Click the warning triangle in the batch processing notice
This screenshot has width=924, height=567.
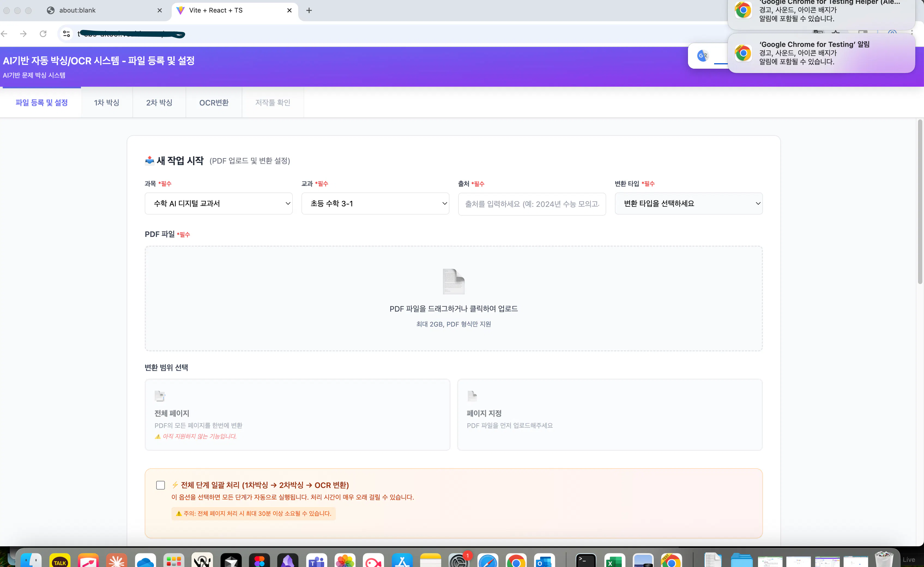(x=179, y=513)
